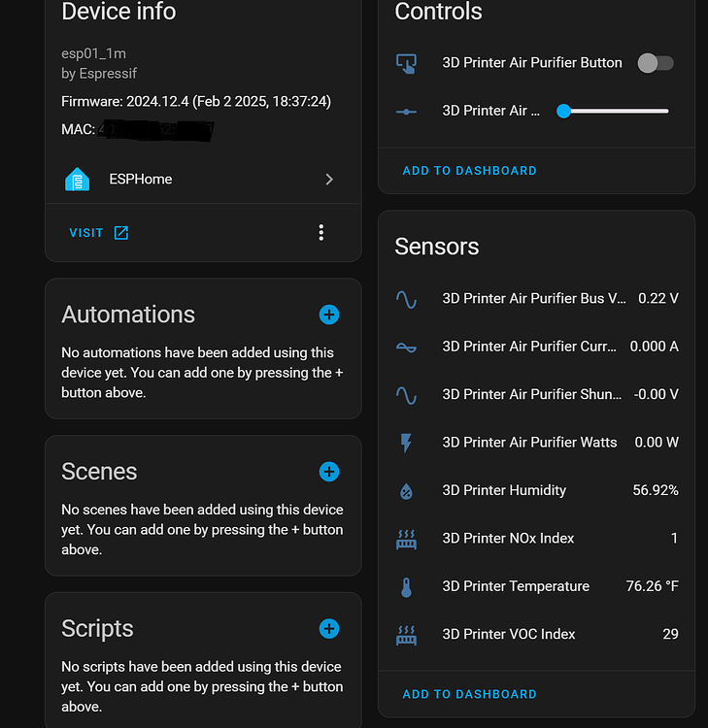Click the Temperature thermometer icon
708x728 pixels.
click(407, 587)
